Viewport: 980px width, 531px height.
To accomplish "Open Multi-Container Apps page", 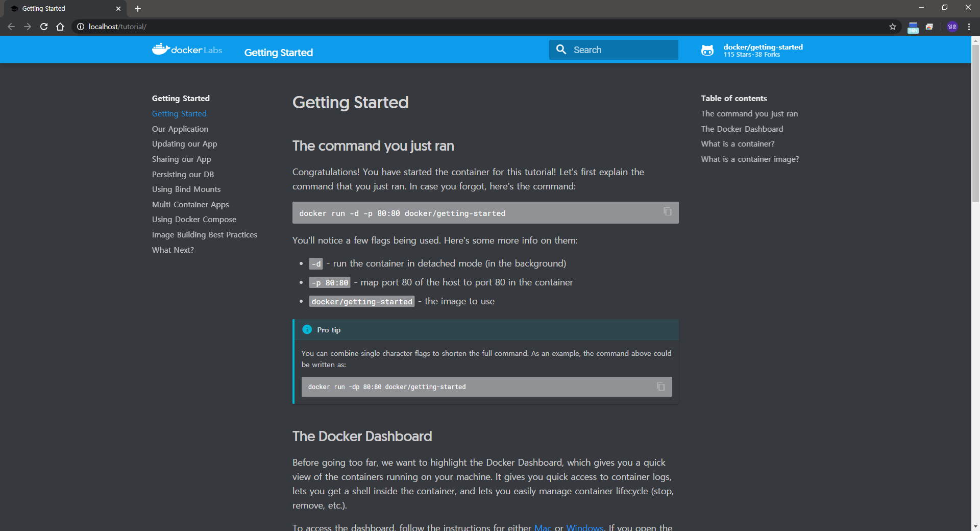I will point(190,204).
